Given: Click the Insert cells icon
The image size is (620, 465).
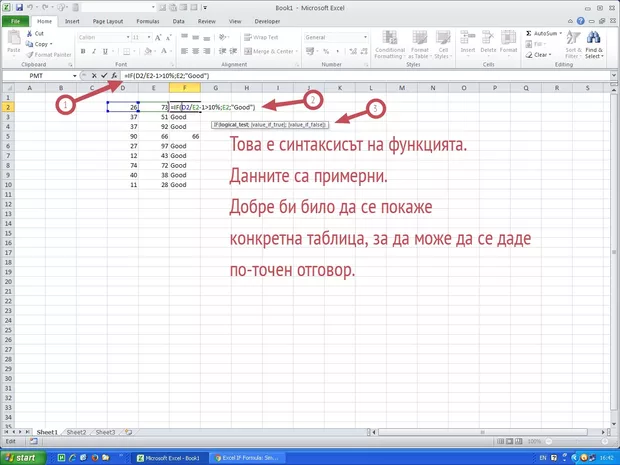Looking at the screenshot, I should [468, 38].
